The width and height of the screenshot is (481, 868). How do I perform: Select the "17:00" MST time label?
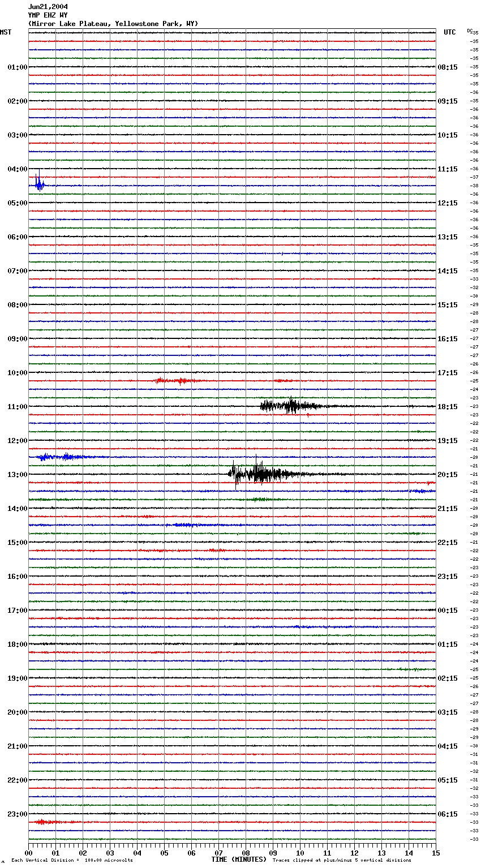[18, 611]
